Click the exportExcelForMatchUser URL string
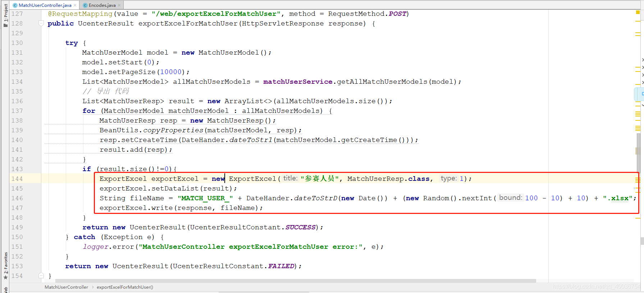This screenshot has width=644, height=293. tap(216, 14)
